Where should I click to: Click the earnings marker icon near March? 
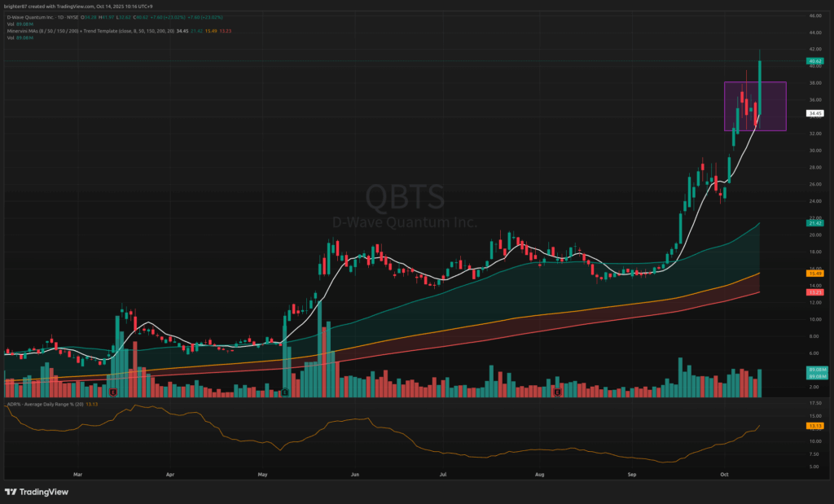click(112, 392)
